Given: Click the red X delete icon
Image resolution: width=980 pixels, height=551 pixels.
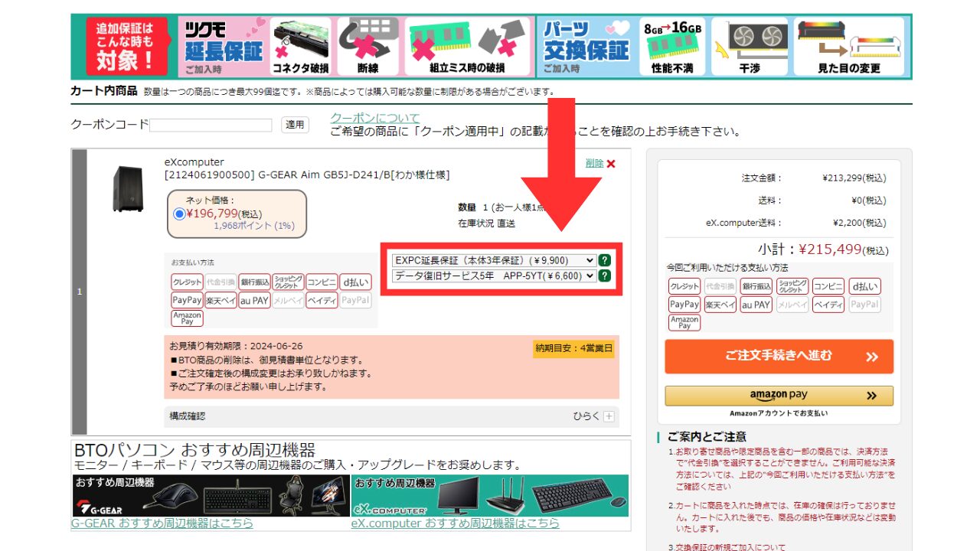Looking at the screenshot, I should 611,164.
